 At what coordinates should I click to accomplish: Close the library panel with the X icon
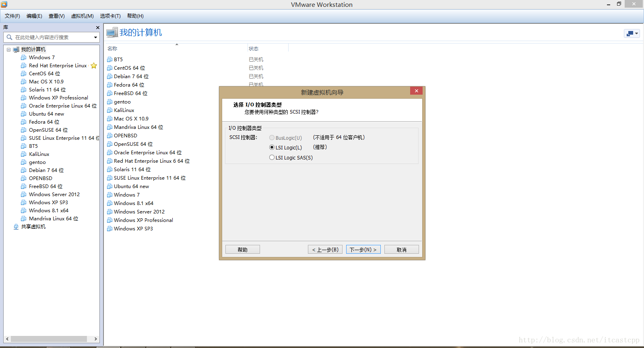pos(98,27)
